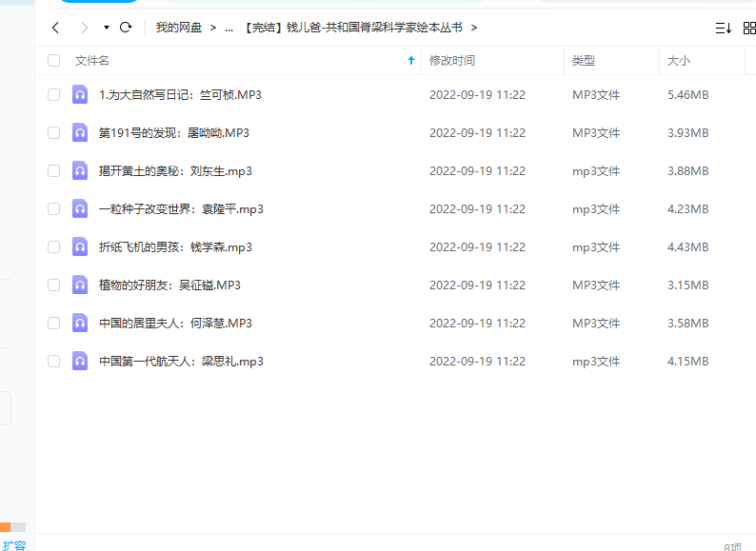Expand the hidden breadcrumb path ellipsis
Screen dimensions: 756x551
pos(229,28)
